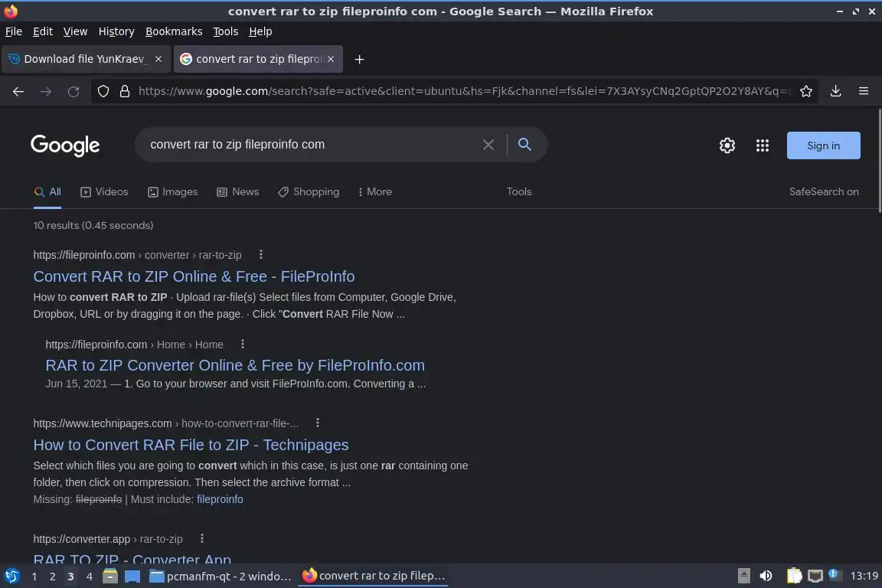Click the tray arrow icon left of volume

(743, 576)
